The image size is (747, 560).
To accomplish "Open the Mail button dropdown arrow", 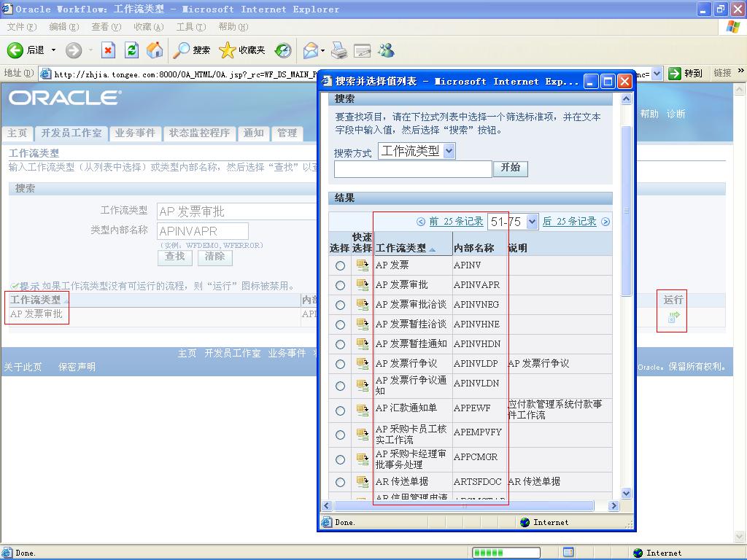I will click(x=323, y=50).
